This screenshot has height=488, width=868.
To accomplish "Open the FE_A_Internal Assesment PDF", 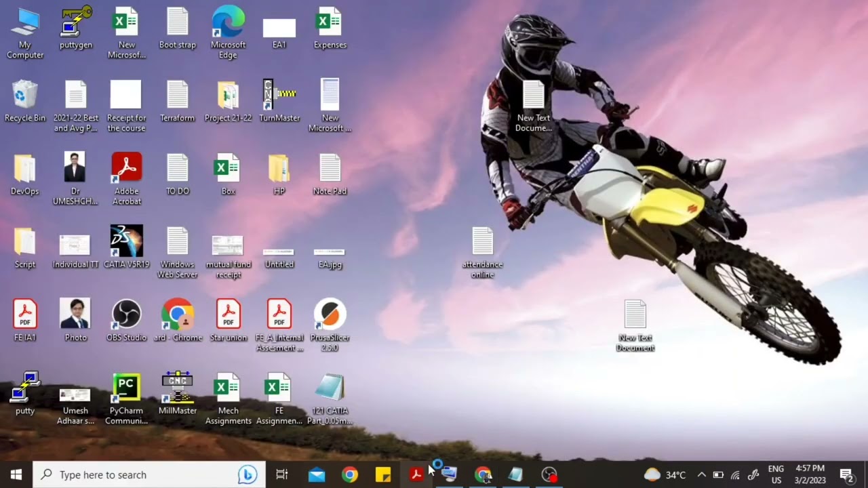I will click(279, 325).
